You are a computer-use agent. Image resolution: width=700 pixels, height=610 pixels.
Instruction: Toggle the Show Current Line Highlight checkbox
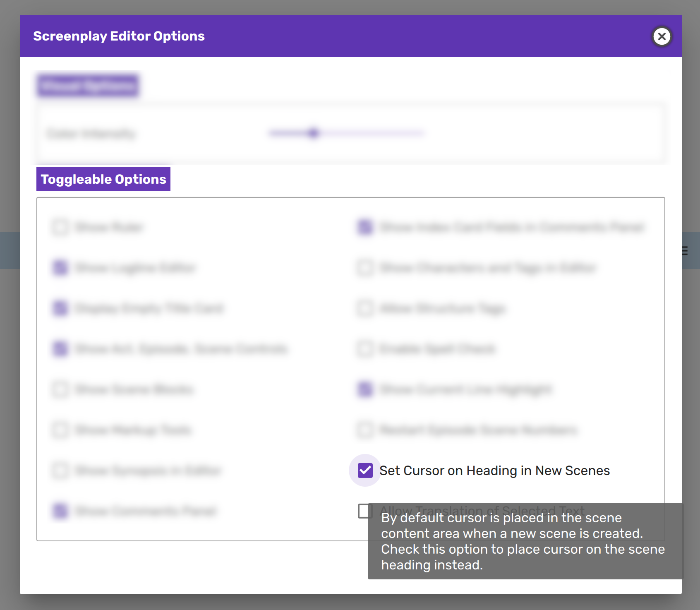[365, 389]
